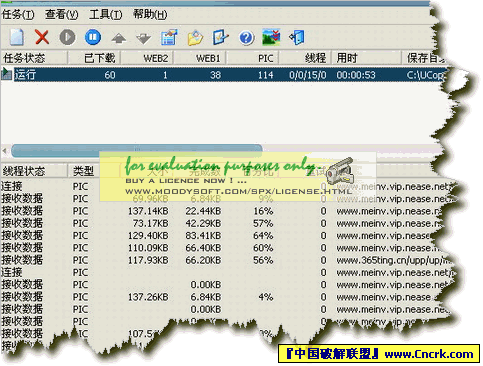The width and height of the screenshot is (483, 366).
Task: Click the exit door icon
Action: click(297, 37)
